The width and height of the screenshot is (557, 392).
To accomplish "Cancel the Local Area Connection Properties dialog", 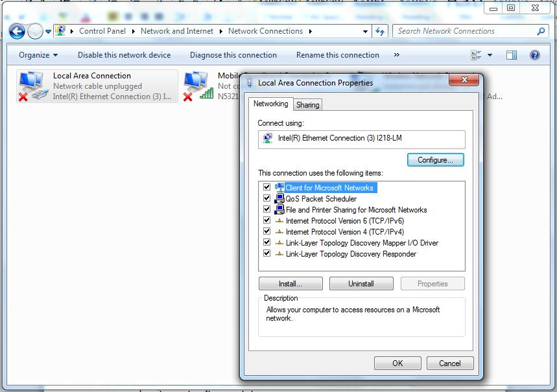I will tap(450, 363).
